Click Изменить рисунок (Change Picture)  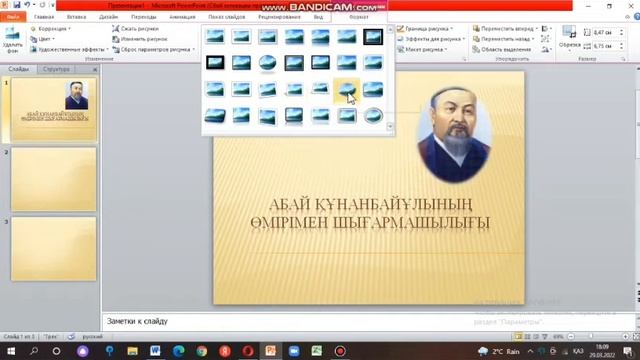click(140, 39)
